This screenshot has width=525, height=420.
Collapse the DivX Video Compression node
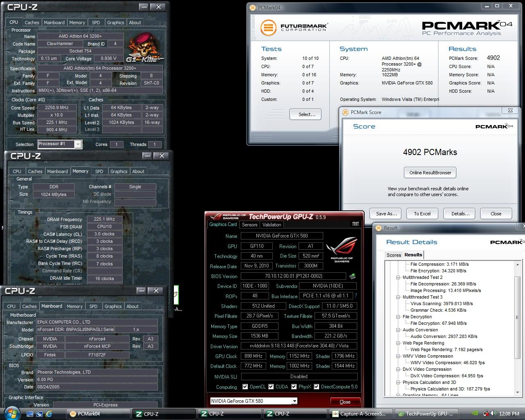[x=398, y=369]
